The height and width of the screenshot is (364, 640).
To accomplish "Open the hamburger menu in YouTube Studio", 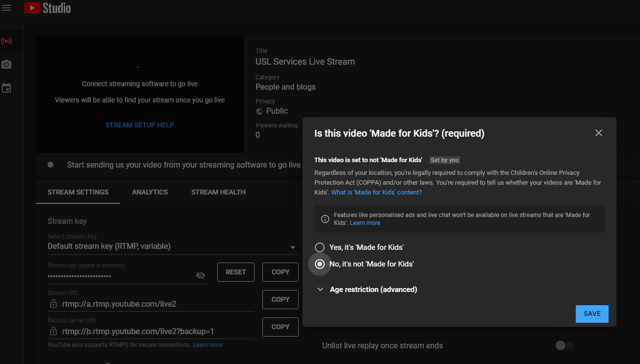I will [x=6, y=8].
